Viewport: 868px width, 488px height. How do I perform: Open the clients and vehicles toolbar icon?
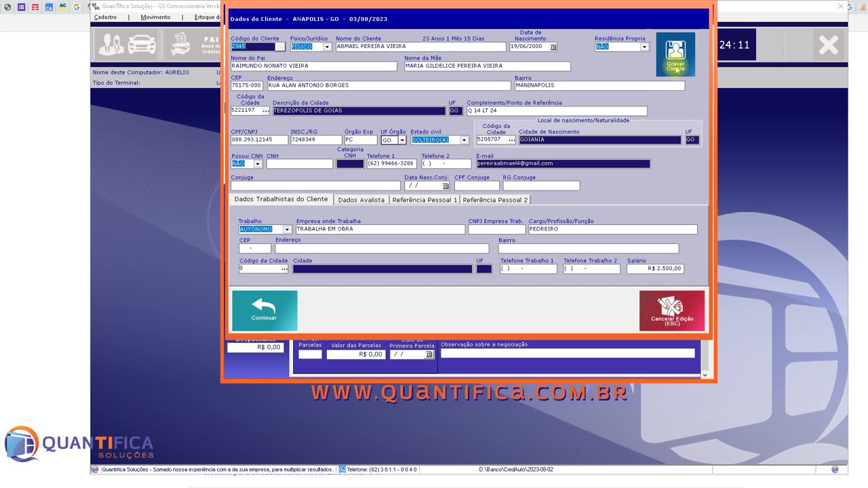coord(127,45)
